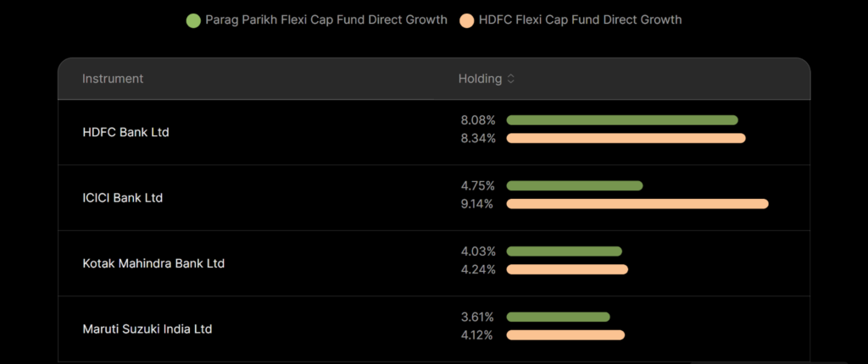
Task: Click the orange 8.34% HDFC Bank bar
Action: 626,138
